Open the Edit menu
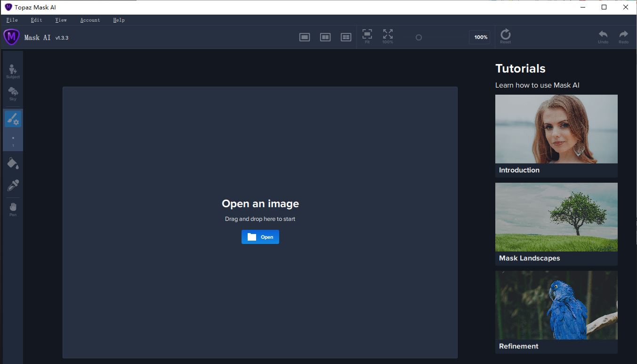Viewport: 637px width, 364px height. (x=36, y=20)
